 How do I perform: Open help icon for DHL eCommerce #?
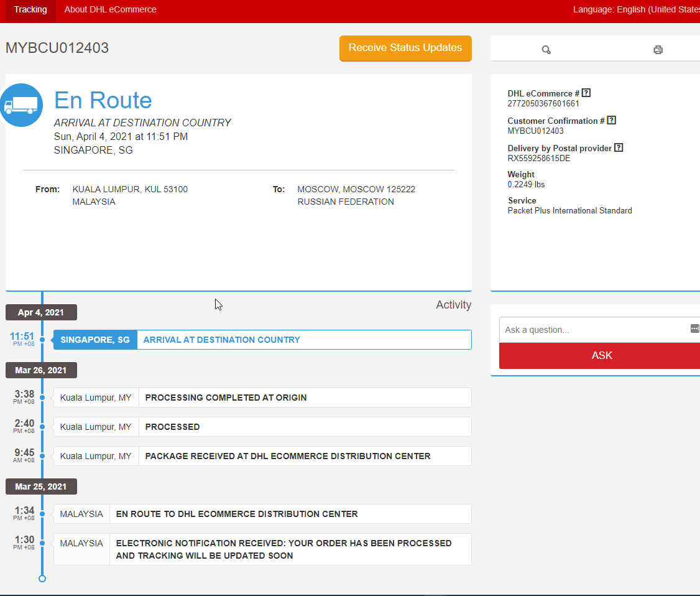586,93
